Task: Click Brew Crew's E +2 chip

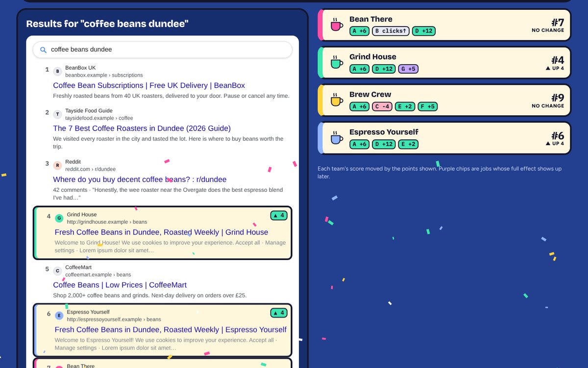Action: click(405, 106)
